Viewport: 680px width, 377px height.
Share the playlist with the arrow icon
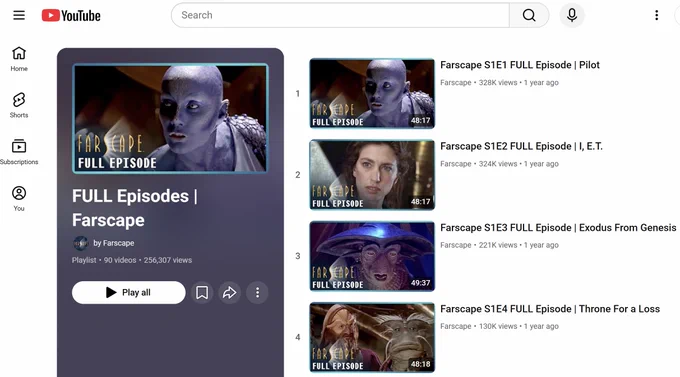tap(229, 292)
